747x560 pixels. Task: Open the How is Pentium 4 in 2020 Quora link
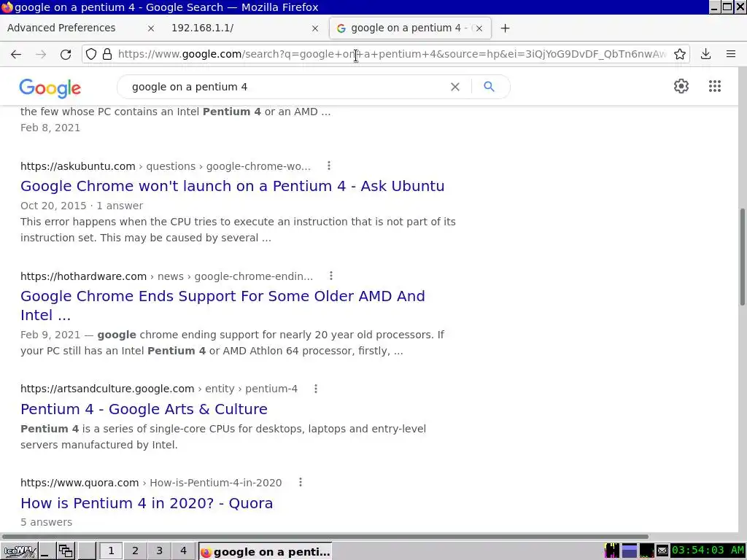pos(147,503)
